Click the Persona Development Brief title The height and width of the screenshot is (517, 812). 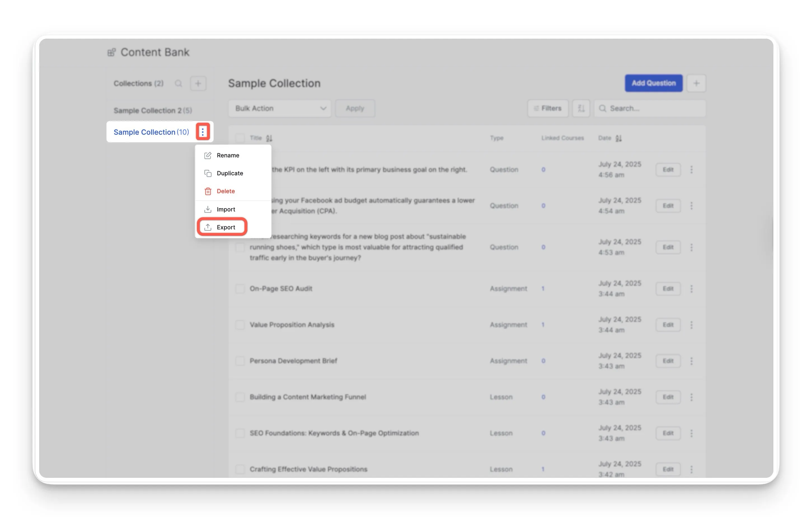click(293, 361)
